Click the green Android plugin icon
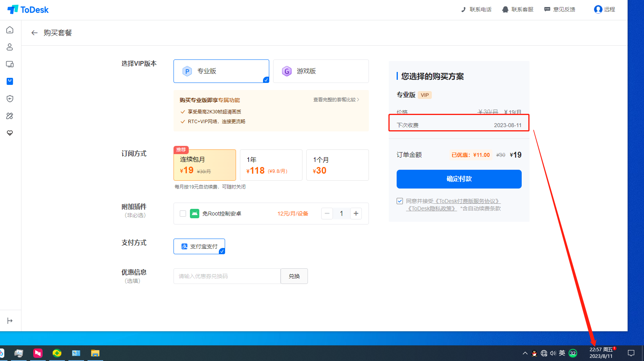 195,214
